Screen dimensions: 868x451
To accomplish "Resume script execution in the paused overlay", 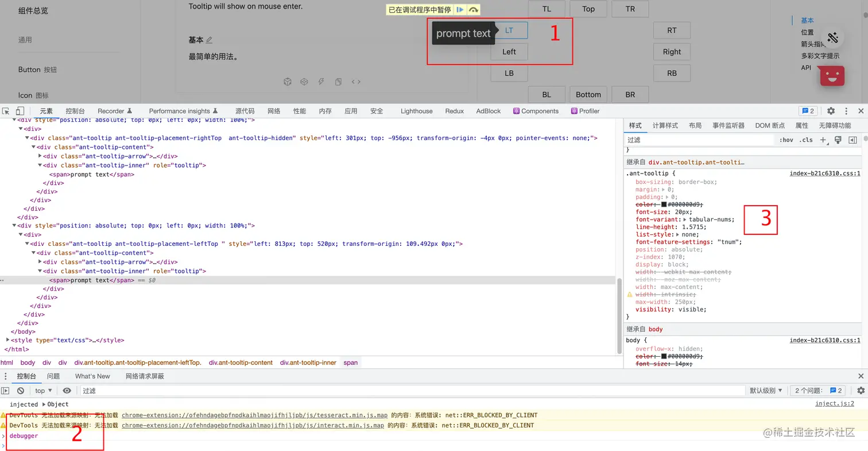I will [460, 10].
